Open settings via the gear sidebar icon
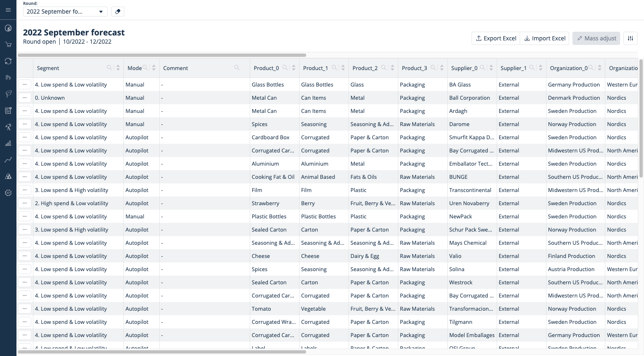 pos(8,193)
